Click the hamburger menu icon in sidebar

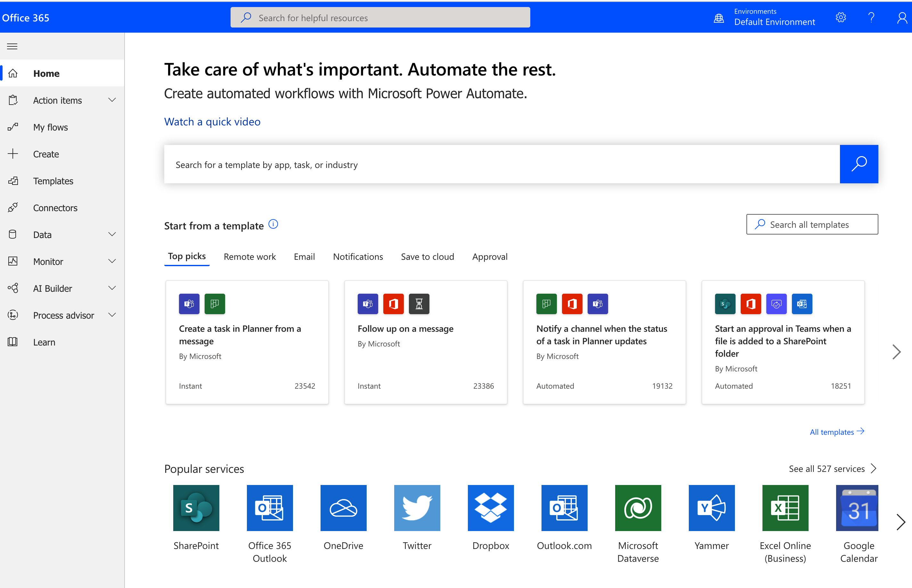(x=12, y=47)
